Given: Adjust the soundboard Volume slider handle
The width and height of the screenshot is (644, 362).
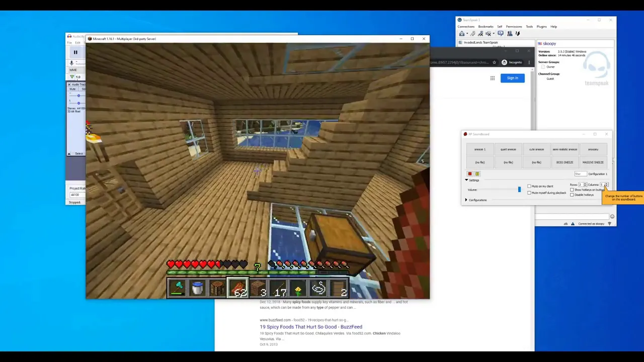Looking at the screenshot, I should tap(519, 190).
